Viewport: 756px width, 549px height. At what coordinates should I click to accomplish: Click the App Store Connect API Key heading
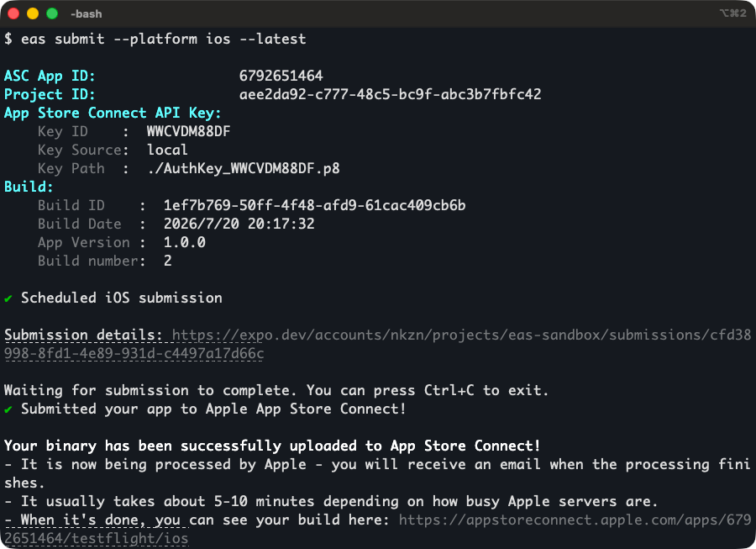[x=113, y=113]
